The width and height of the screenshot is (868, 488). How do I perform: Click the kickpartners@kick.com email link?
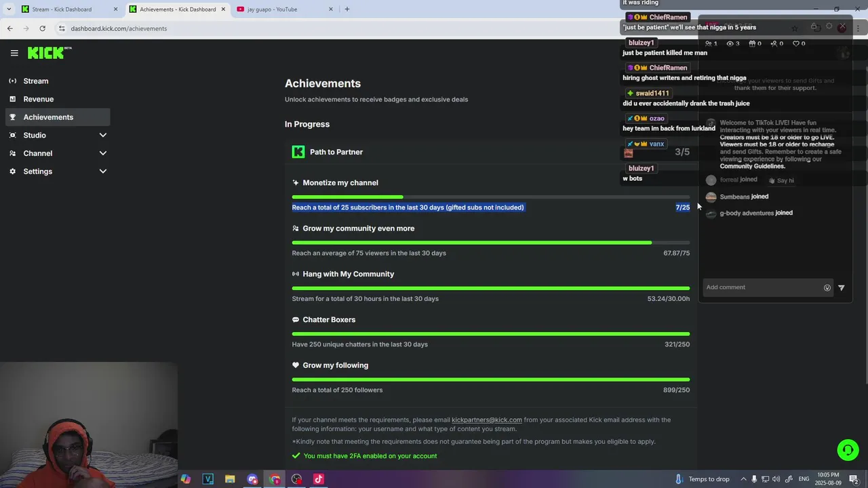[x=487, y=420]
